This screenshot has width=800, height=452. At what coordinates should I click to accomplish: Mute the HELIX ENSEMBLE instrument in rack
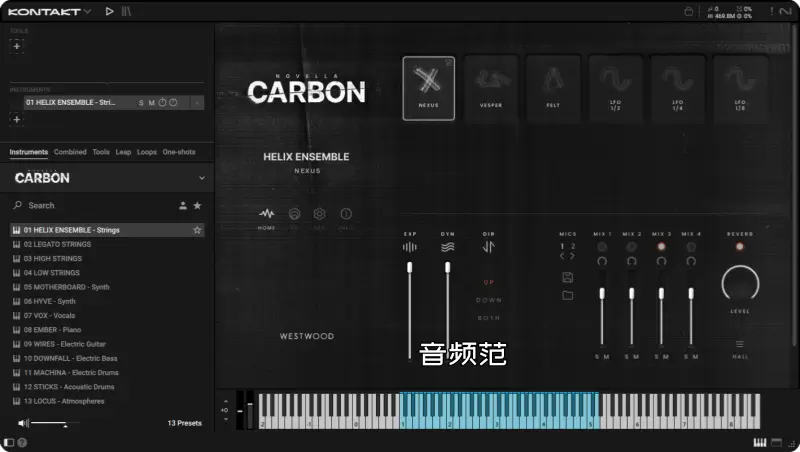point(152,103)
